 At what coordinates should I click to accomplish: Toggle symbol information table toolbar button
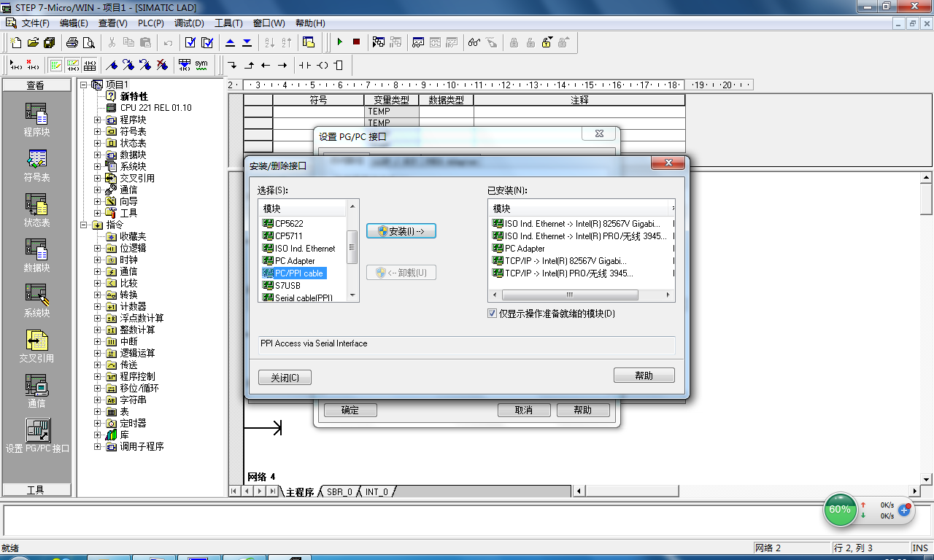pos(89,65)
